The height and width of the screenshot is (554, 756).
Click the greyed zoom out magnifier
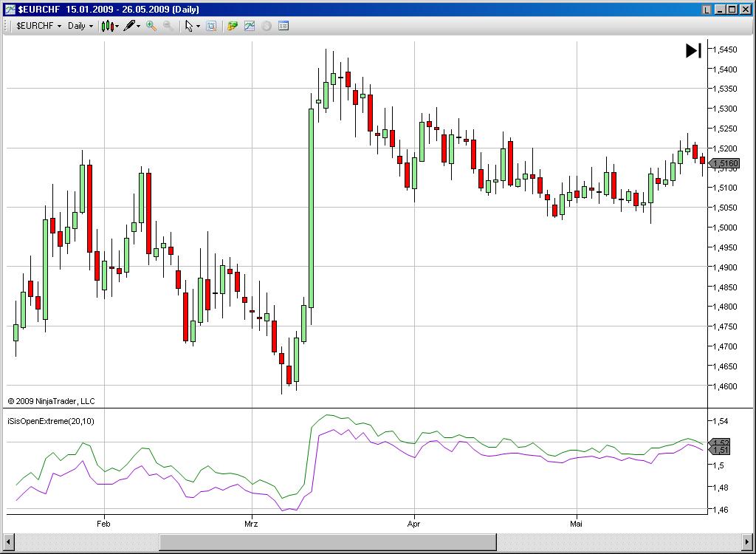click(x=168, y=26)
